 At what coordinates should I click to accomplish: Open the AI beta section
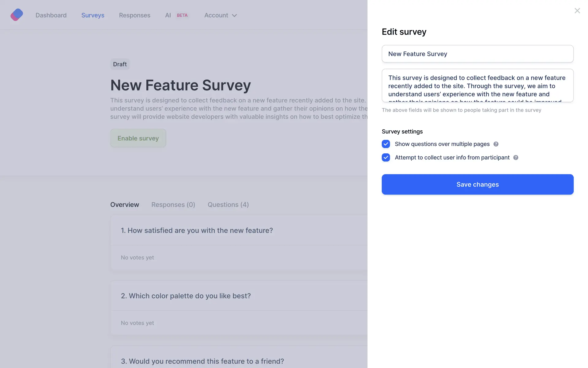pos(168,15)
